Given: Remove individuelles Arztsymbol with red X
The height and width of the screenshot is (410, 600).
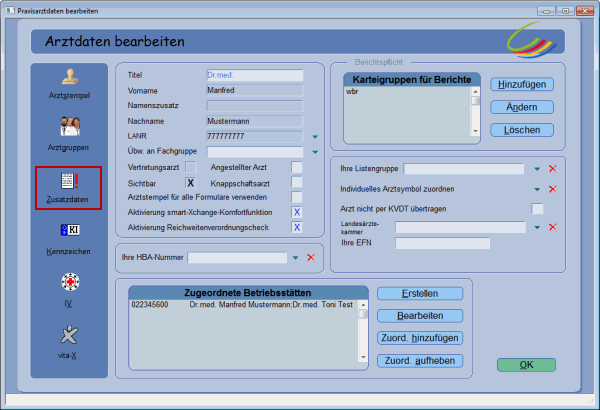Looking at the screenshot, I should point(553,189).
